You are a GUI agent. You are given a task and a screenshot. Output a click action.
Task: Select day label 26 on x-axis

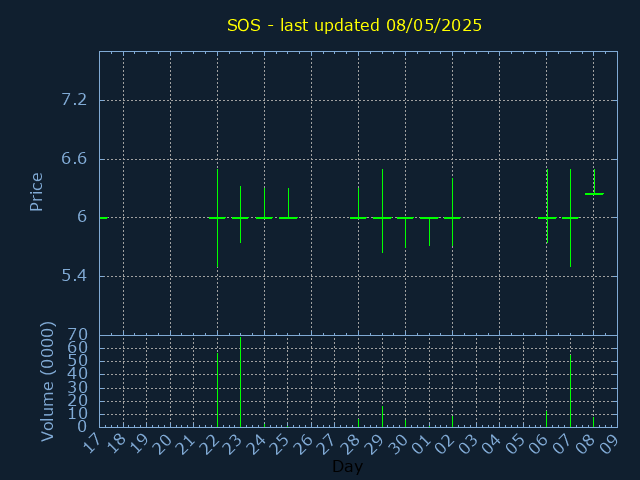point(304,443)
